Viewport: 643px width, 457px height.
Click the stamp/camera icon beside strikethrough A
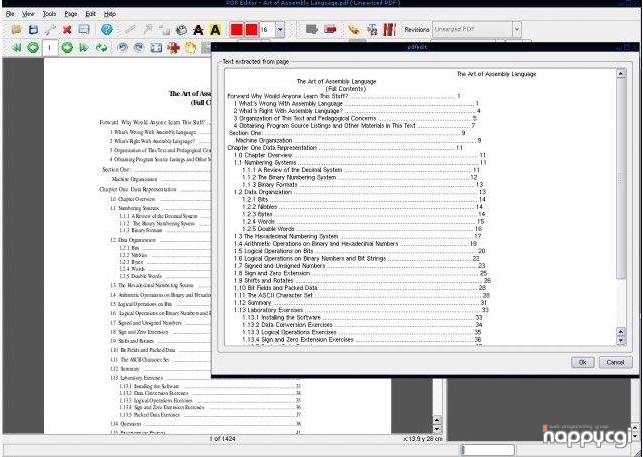[x=181, y=30]
